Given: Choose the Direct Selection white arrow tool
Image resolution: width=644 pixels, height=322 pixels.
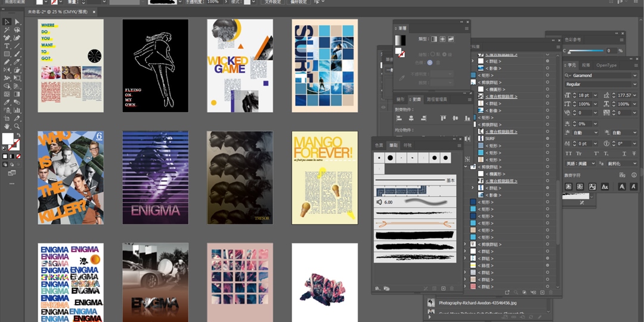Looking at the screenshot, I should click(17, 22).
